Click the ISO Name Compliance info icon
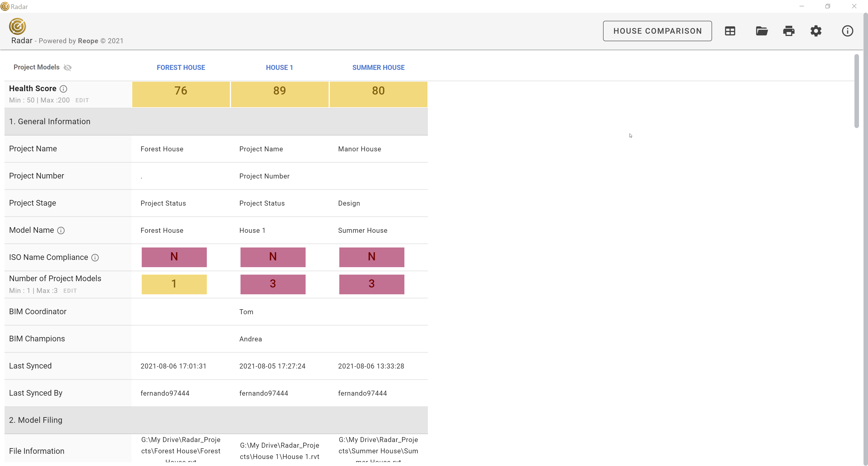This screenshot has width=868, height=466. 95,258
